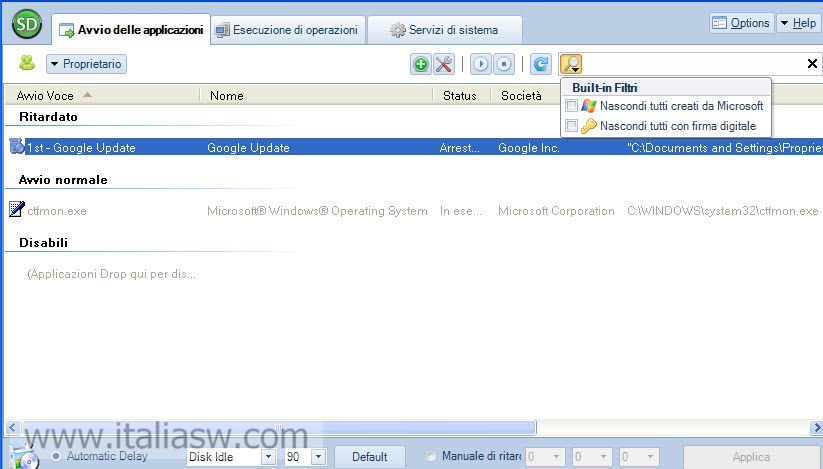Viewport: 823px width, 469px height.
Task: Click the scrollbar left arrow
Action: click(13, 428)
